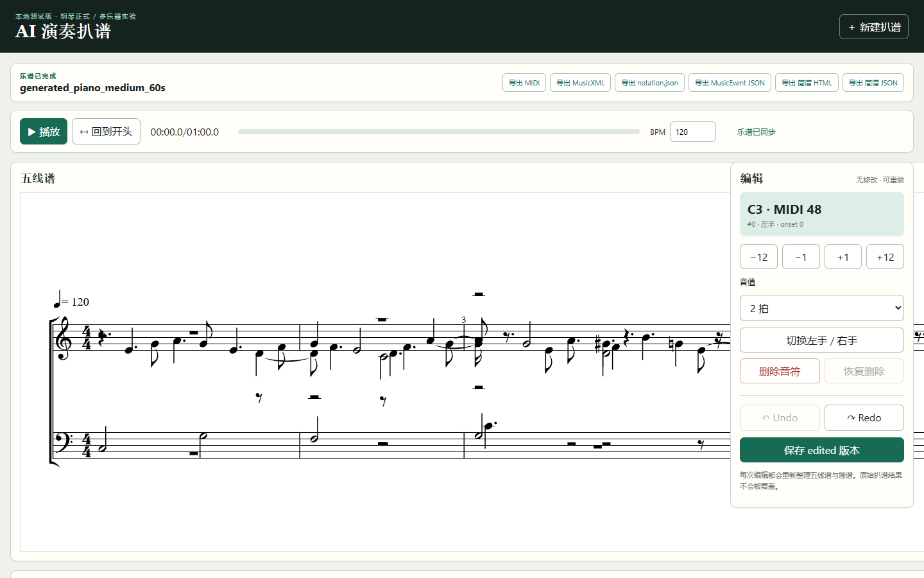
Task: Toggle left/right hand with 切换左手 / 右手
Action: 822,340
